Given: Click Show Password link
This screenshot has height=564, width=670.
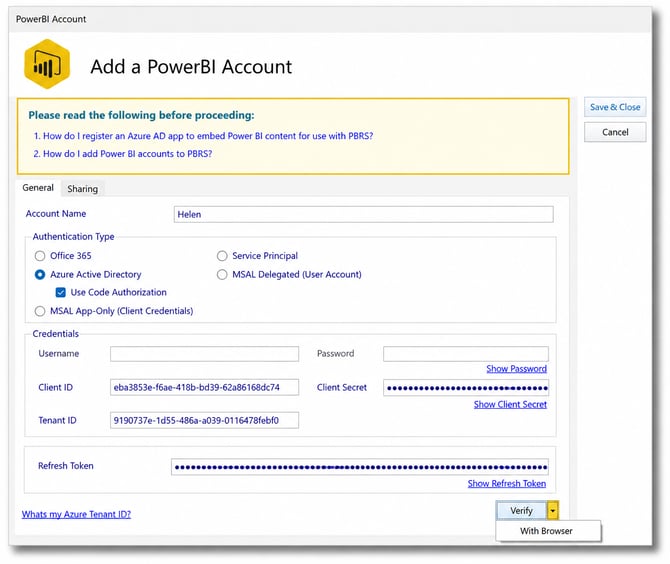Looking at the screenshot, I should (516, 369).
